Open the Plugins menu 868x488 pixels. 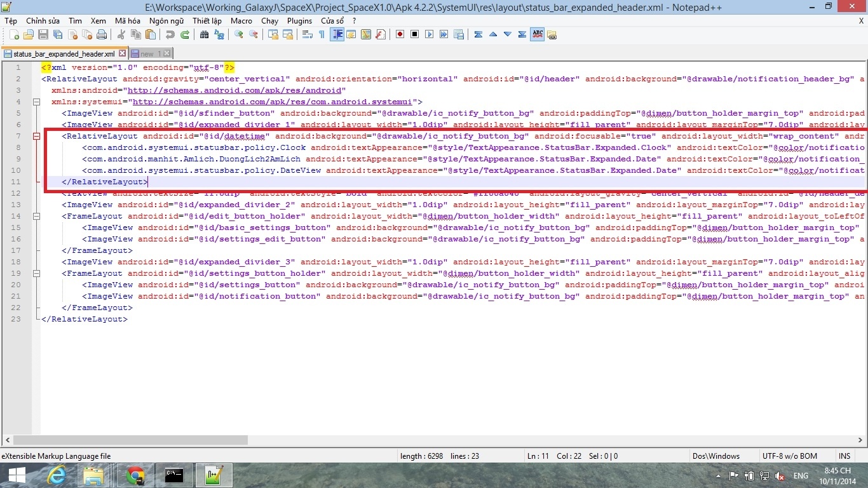(x=299, y=21)
